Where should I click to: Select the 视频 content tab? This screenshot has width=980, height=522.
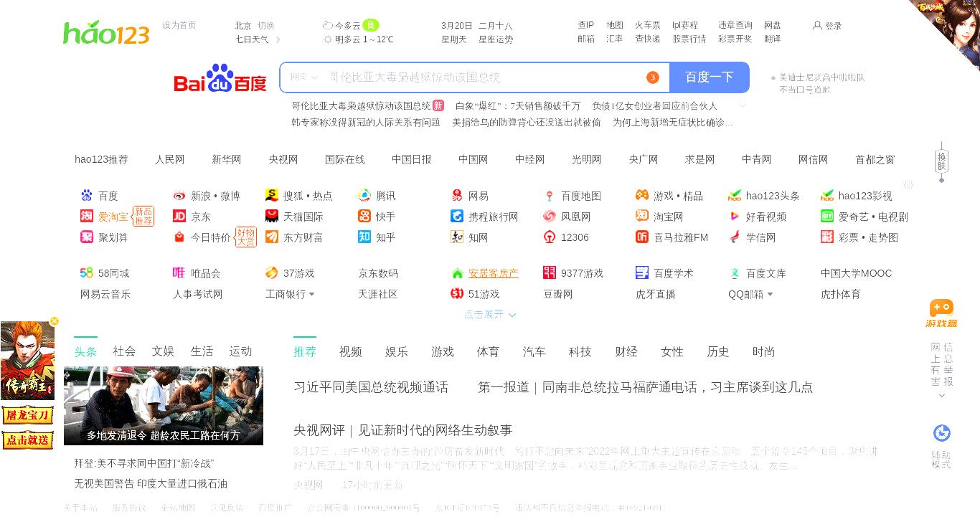[351, 352]
